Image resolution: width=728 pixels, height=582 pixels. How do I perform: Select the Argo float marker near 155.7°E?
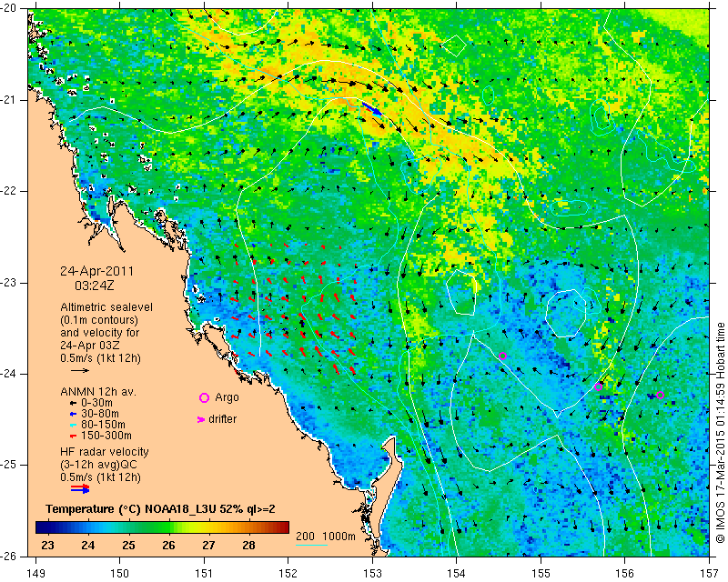(599, 387)
